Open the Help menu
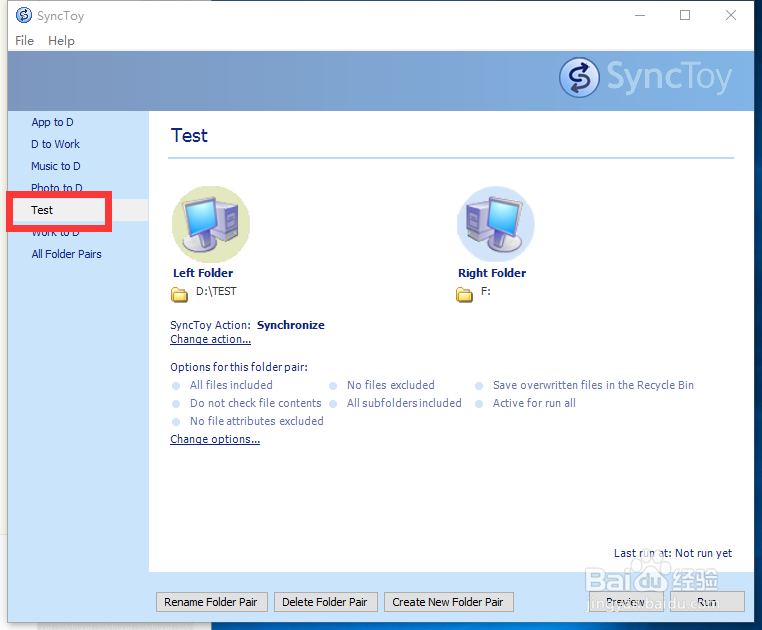Screen dimensions: 762x630 (61, 41)
